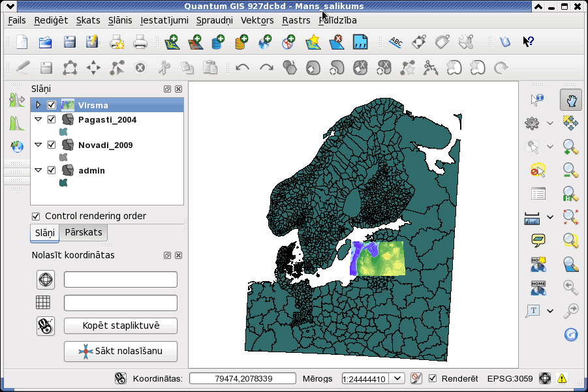Create a new project file
The image size is (588, 392).
pos(22,42)
